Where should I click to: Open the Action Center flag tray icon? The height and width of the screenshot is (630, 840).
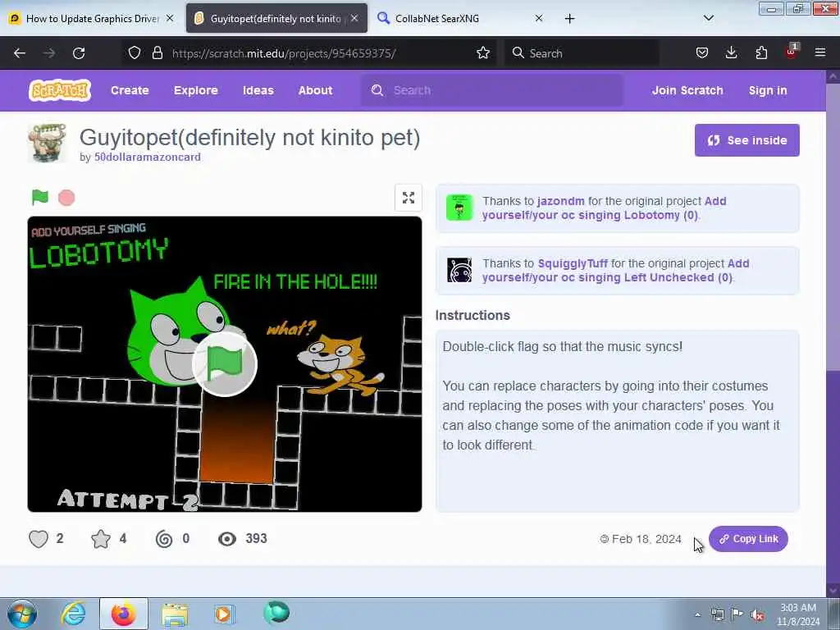point(737,614)
